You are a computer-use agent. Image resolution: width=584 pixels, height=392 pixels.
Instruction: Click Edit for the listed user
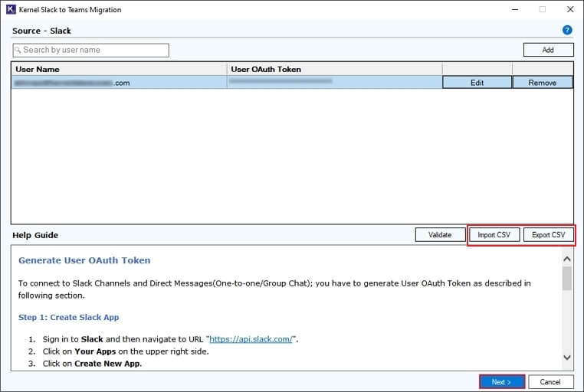point(477,83)
